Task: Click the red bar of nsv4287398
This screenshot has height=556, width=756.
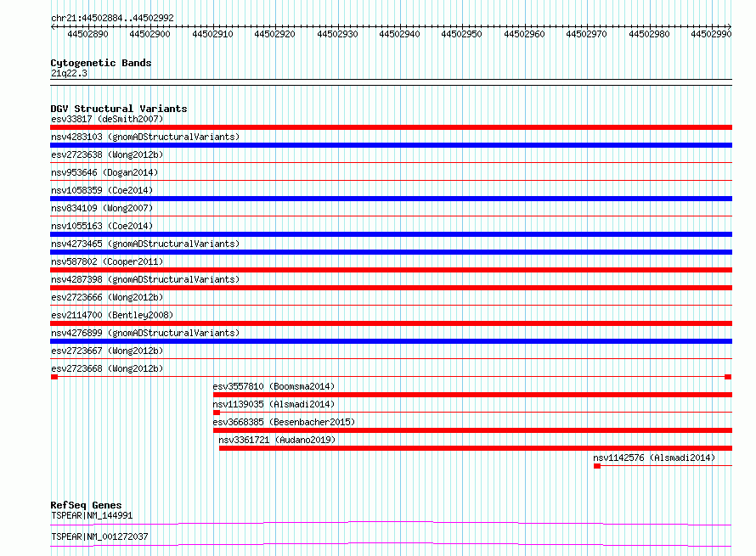Action: click(391, 288)
